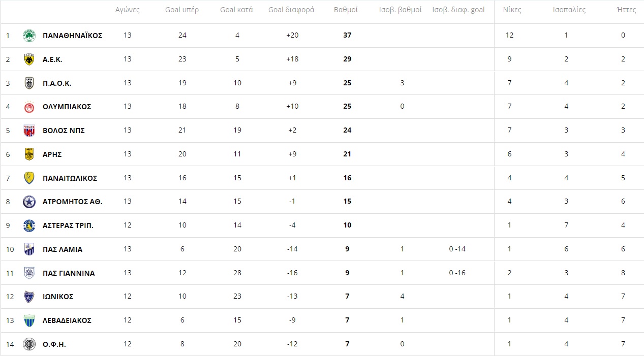The width and height of the screenshot is (644, 356).
Task: Click the Νίκες column header
Action: [x=512, y=10]
